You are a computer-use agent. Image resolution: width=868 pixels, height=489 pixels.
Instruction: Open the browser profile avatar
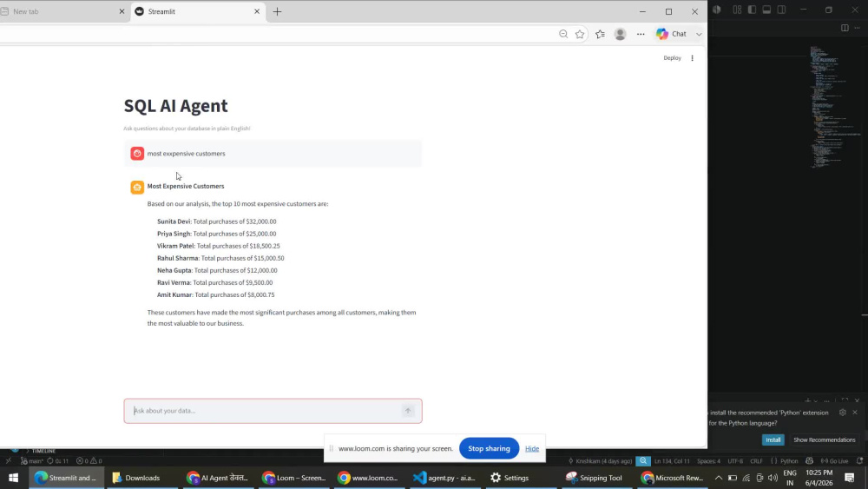(x=620, y=34)
